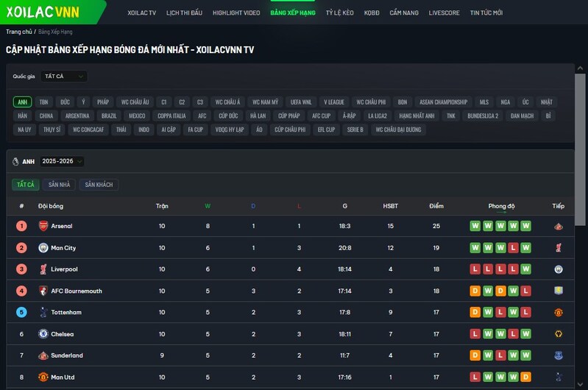The image size is (588, 390).
Task: Click the Trang chủ breadcrumb link
Action: coord(18,32)
